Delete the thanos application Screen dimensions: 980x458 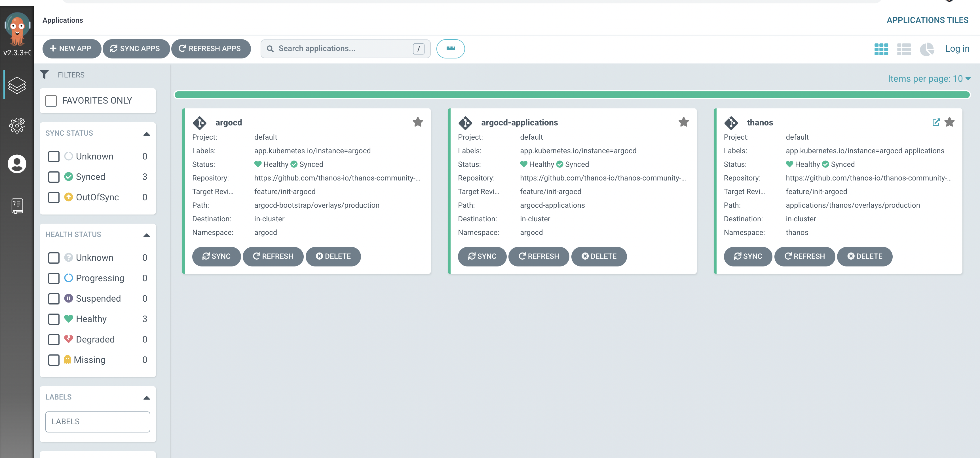pyautogui.click(x=864, y=256)
